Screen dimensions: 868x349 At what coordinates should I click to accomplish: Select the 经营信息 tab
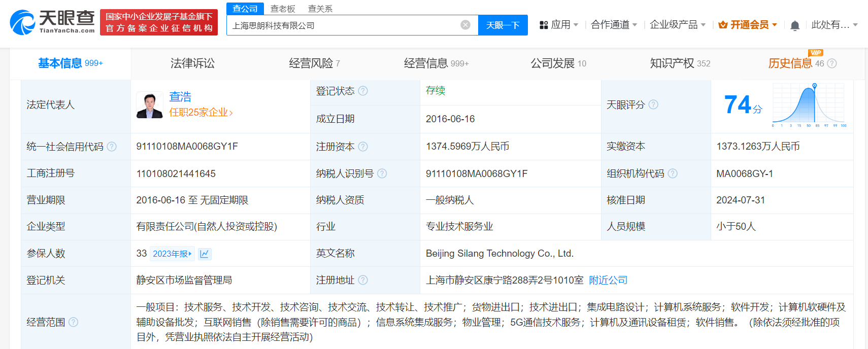(436, 63)
